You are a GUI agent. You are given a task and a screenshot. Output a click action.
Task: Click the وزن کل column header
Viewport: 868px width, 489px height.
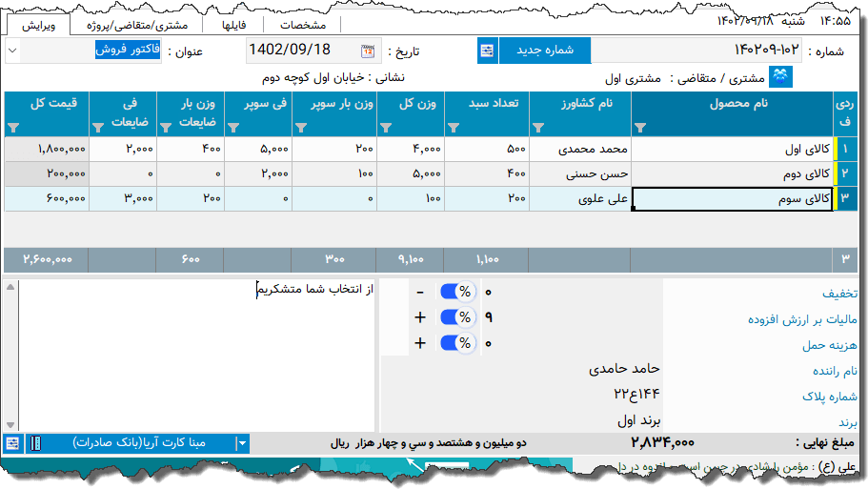click(411, 114)
